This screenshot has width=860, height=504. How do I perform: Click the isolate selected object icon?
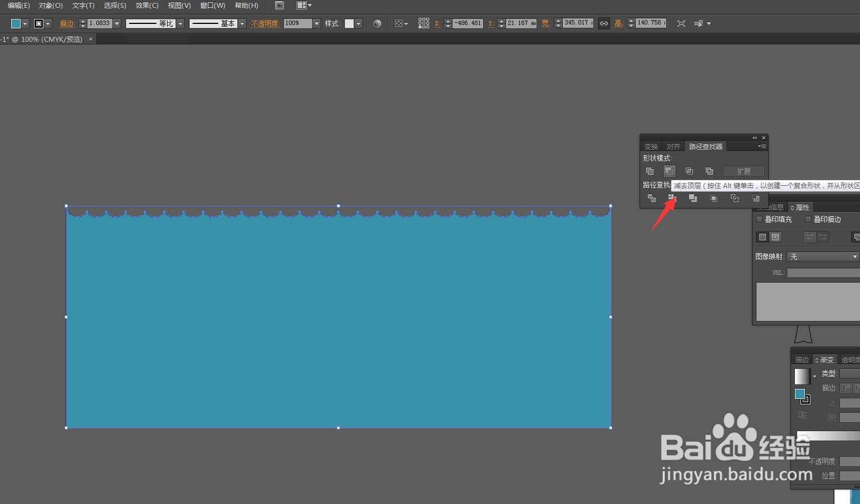681,23
